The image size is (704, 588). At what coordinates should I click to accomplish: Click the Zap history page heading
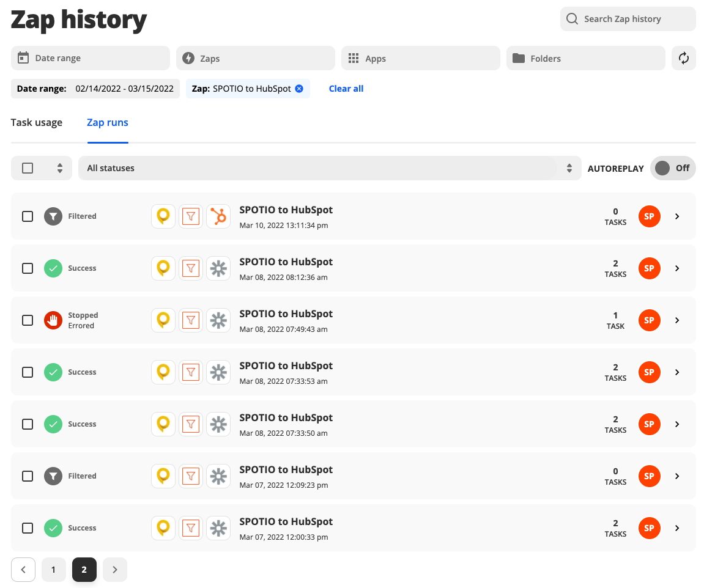(78, 20)
